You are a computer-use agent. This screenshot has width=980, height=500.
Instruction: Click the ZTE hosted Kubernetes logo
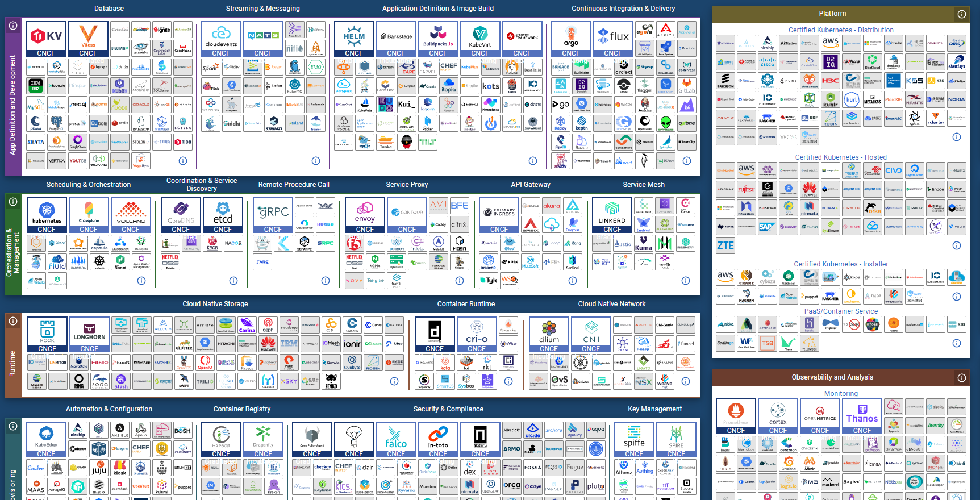tap(725, 245)
